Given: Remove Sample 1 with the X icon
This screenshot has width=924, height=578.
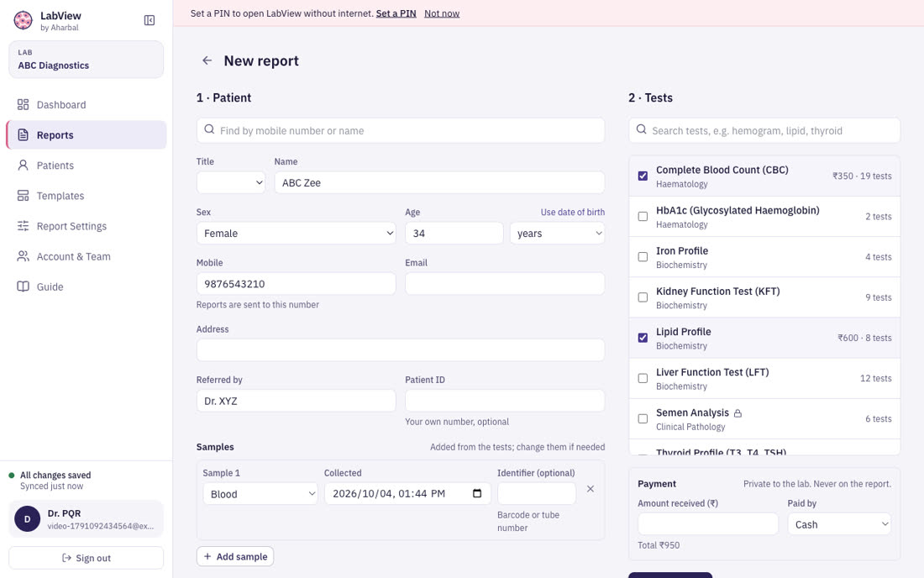Looking at the screenshot, I should [591, 489].
